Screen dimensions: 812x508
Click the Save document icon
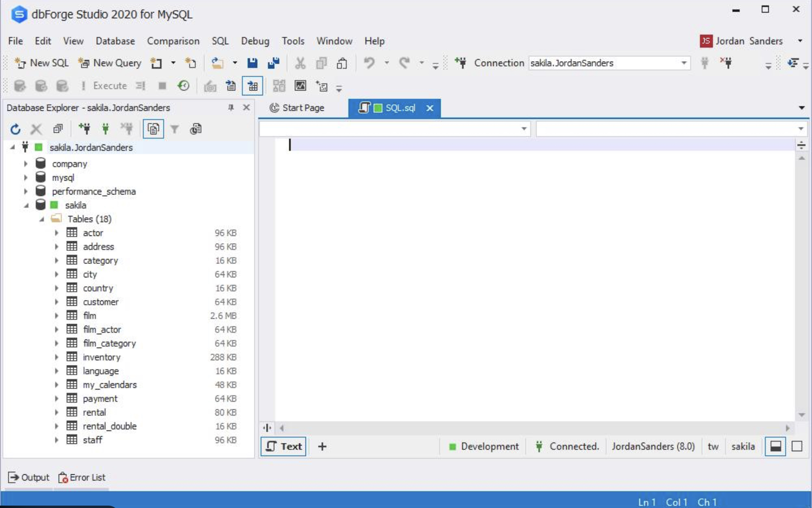click(x=253, y=63)
